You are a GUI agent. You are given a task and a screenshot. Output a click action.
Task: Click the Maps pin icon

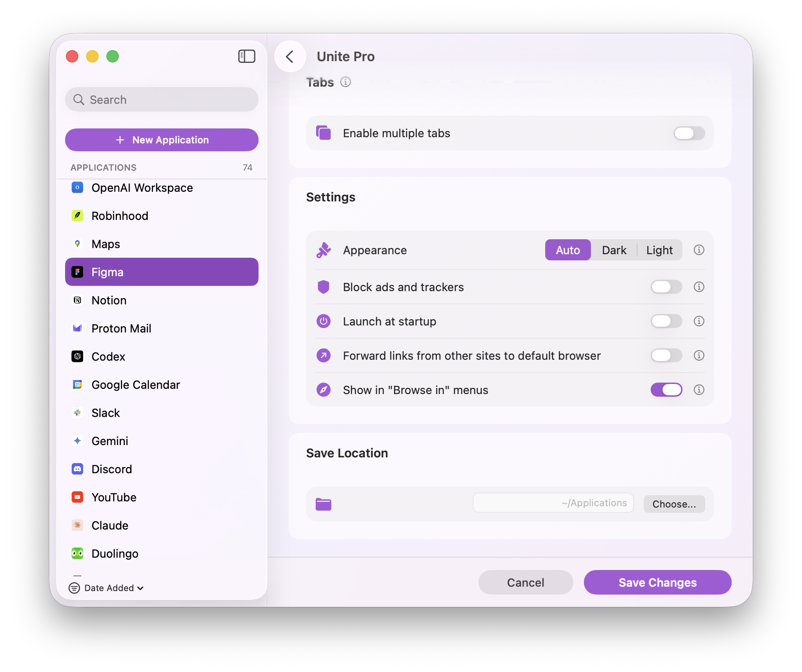77,244
